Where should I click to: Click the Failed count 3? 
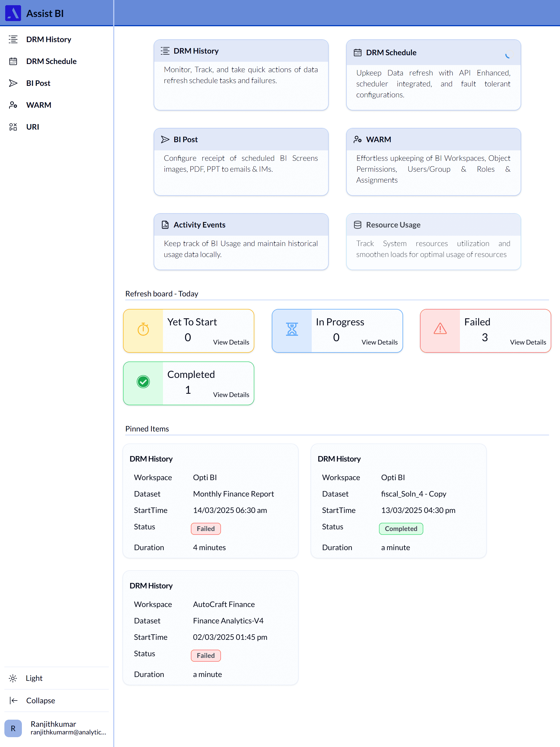pyautogui.click(x=485, y=337)
